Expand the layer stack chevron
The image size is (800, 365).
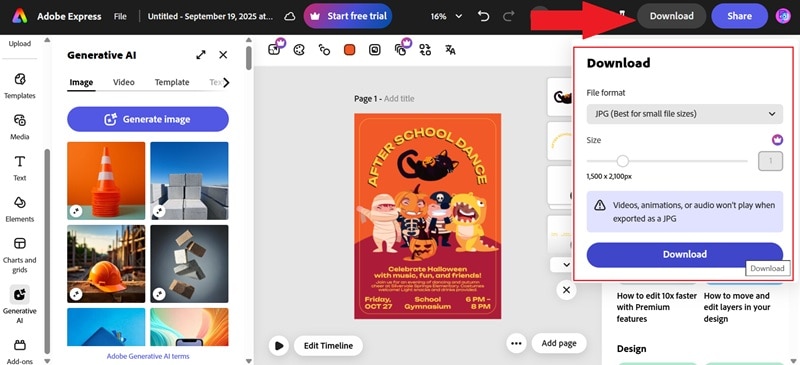coord(566,264)
